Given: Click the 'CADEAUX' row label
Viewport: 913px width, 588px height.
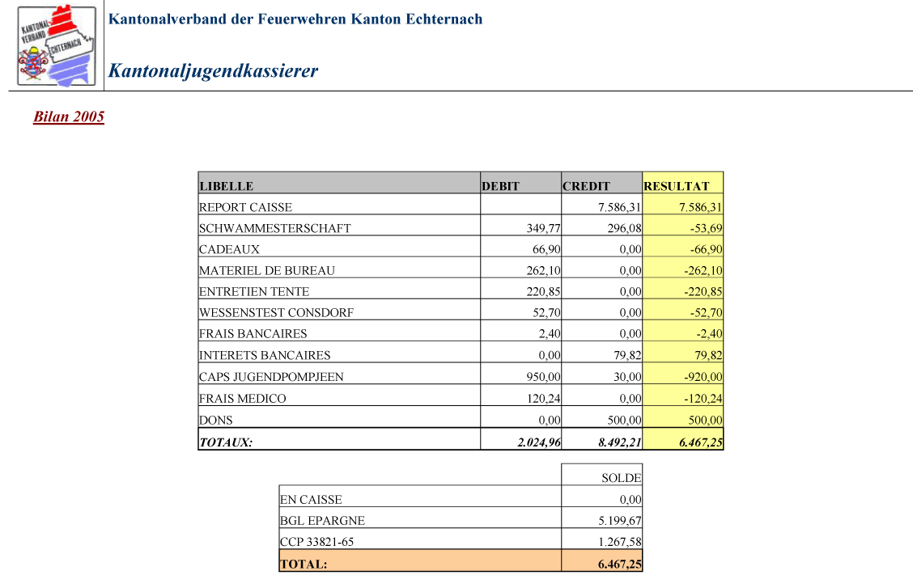Looking at the screenshot, I should 229,249.
